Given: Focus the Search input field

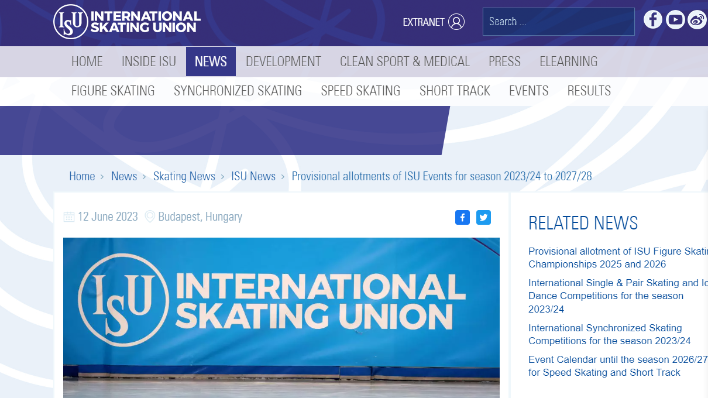Looking at the screenshot, I should click(x=558, y=22).
